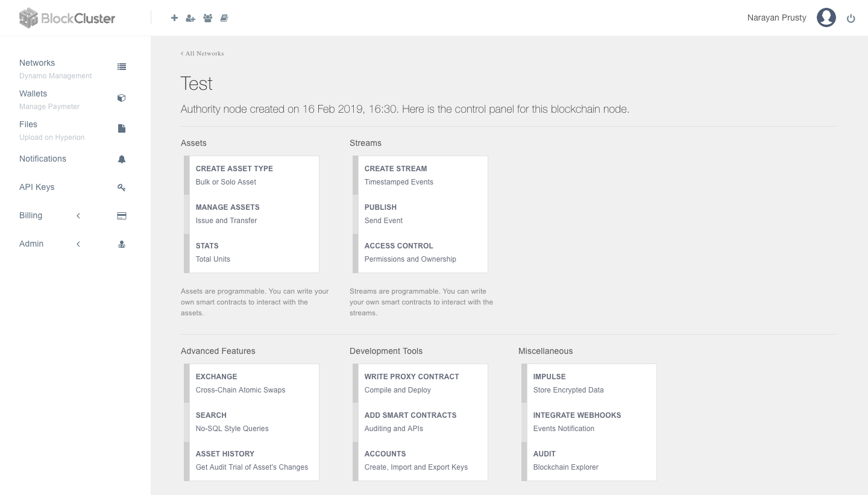This screenshot has height=495, width=868.
Task: Open the book icon in the top toolbar
Action: pyautogui.click(x=224, y=18)
